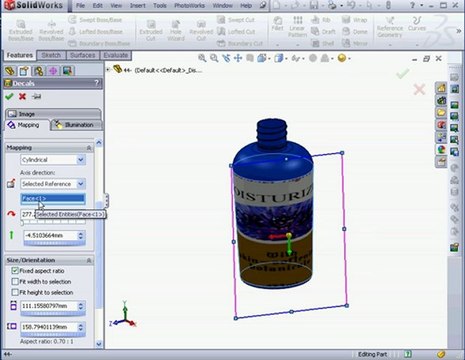Click the Mirror button

pos(355,43)
